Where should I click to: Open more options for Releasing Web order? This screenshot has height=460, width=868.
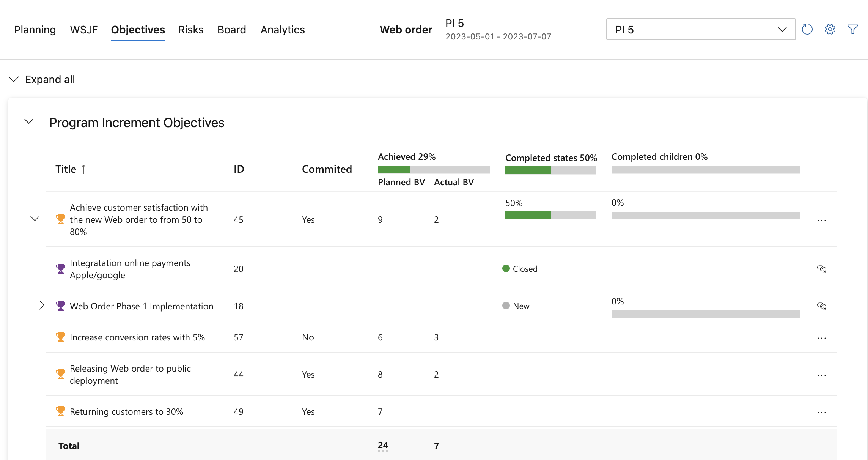(821, 375)
